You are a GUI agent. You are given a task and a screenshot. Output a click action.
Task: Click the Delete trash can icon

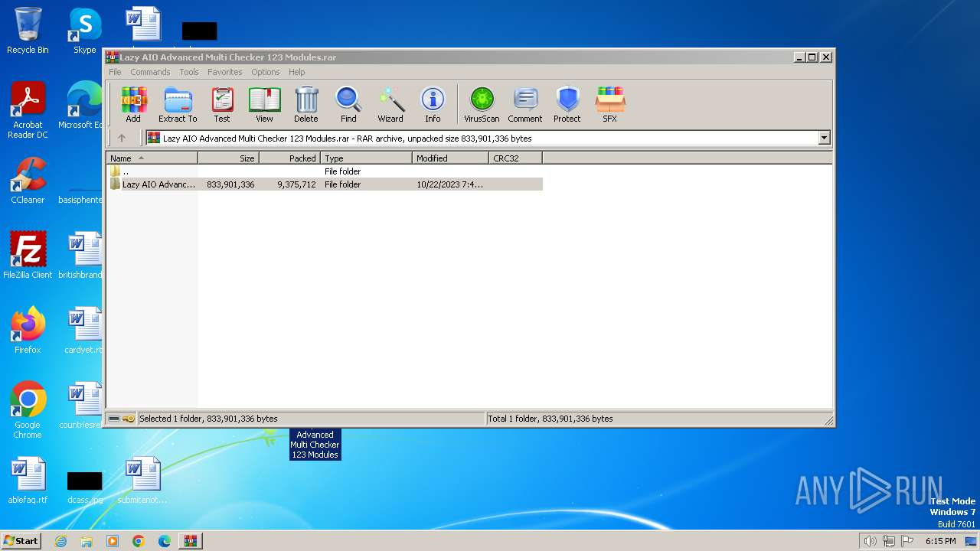[306, 105]
